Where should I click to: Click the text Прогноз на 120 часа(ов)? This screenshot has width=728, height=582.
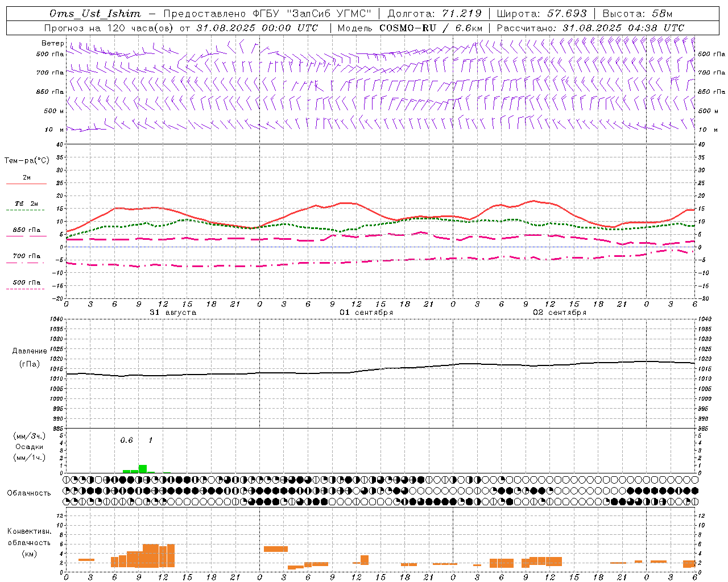(109, 28)
